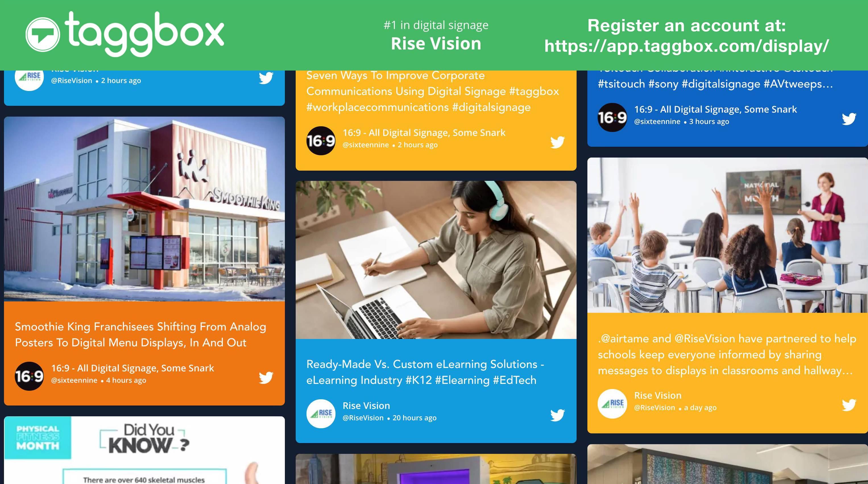This screenshot has height=484, width=868.
Task: Click '@RiseVision • 20 hours ago' handle
Action: pos(390,418)
